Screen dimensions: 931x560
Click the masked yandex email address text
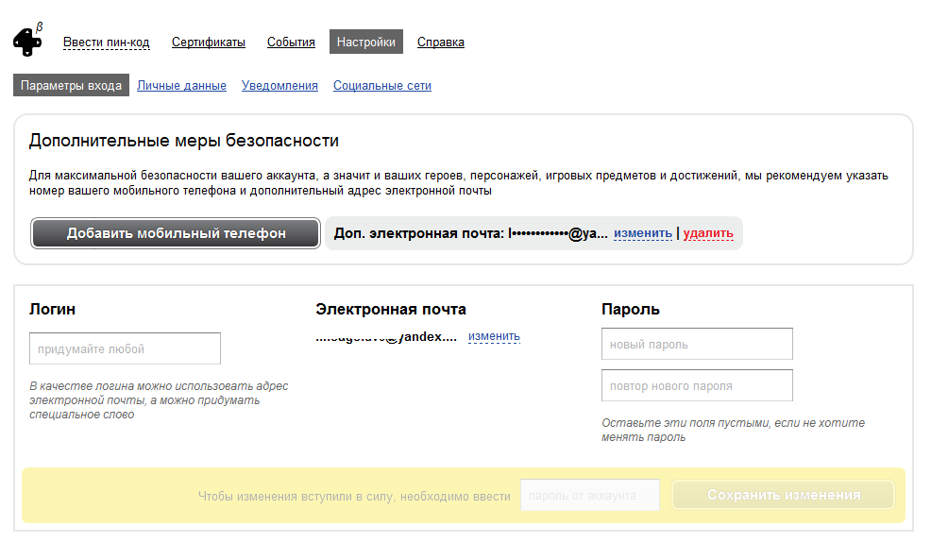(x=386, y=337)
